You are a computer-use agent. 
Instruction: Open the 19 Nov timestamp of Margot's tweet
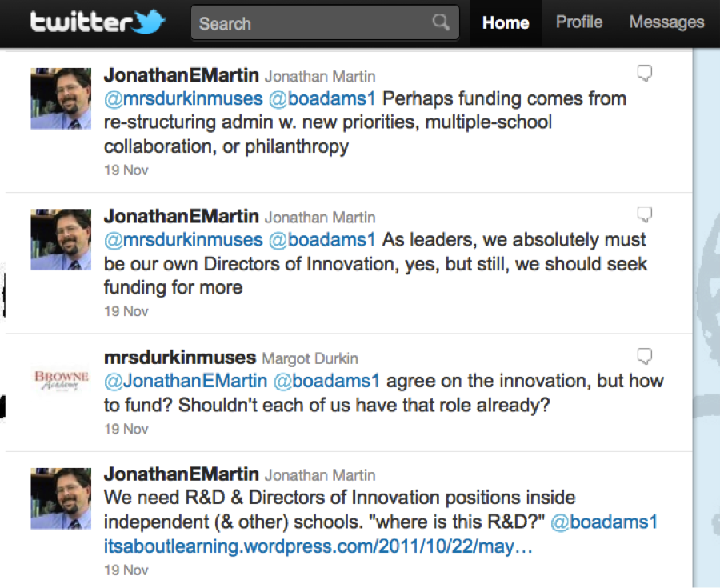tap(126, 429)
